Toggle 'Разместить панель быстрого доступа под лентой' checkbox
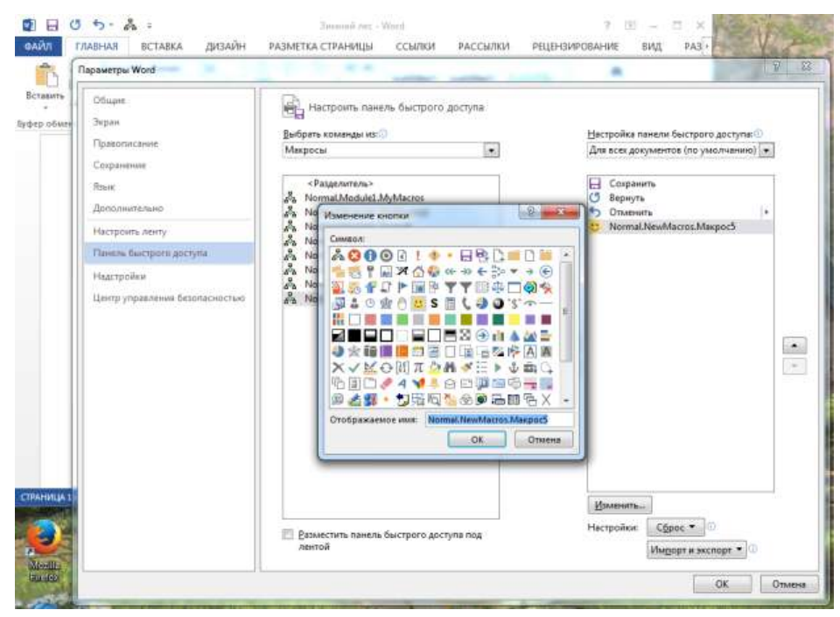Image resolution: width=840 pixels, height=617 pixels. [x=287, y=534]
